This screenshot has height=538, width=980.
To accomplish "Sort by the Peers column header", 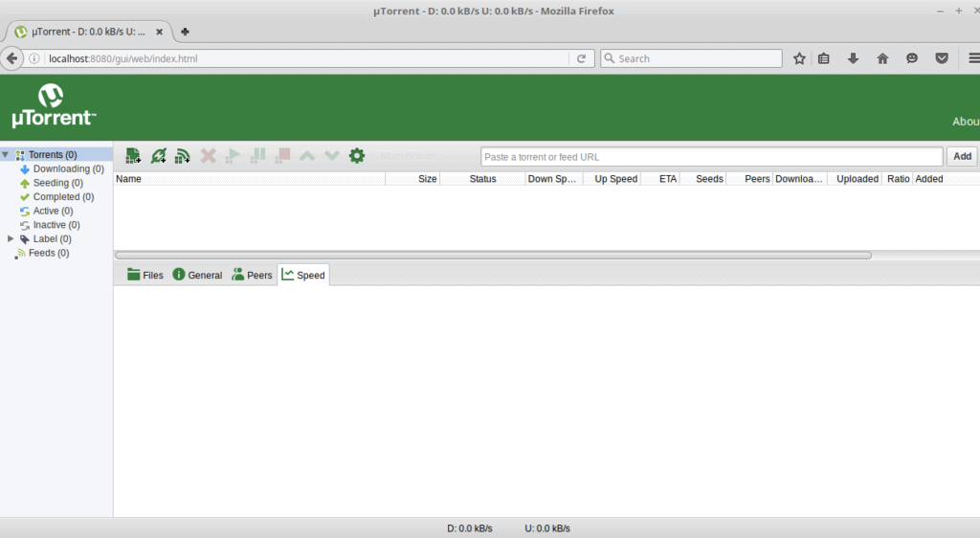I will [749, 179].
